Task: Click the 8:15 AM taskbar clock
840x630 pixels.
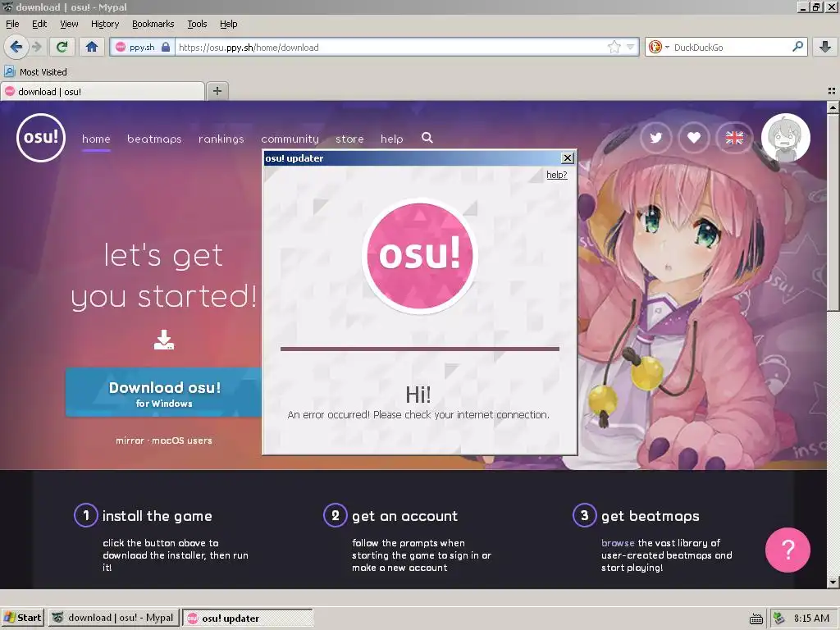Action: pos(811,619)
